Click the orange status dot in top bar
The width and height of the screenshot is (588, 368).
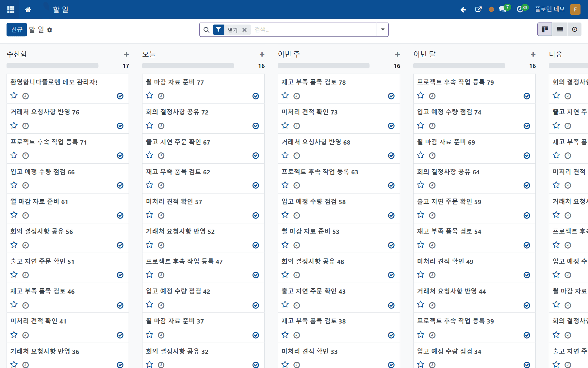pos(491,9)
